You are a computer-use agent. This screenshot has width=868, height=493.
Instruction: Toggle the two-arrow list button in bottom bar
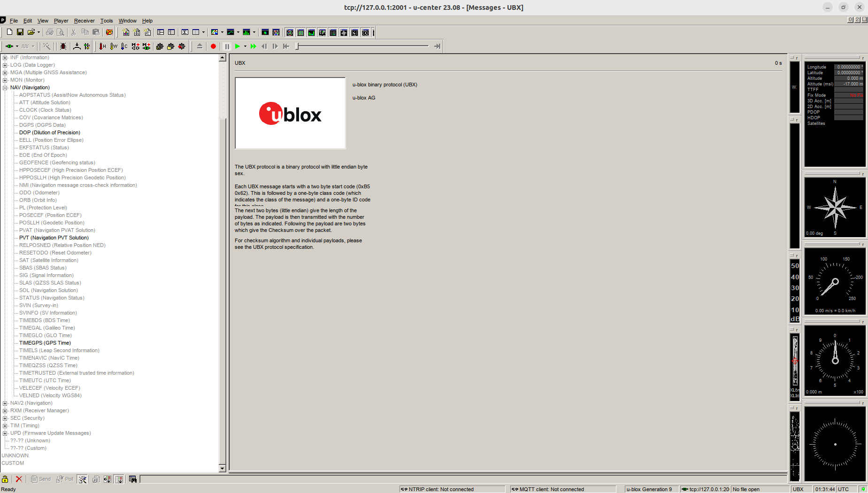[x=108, y=479]
